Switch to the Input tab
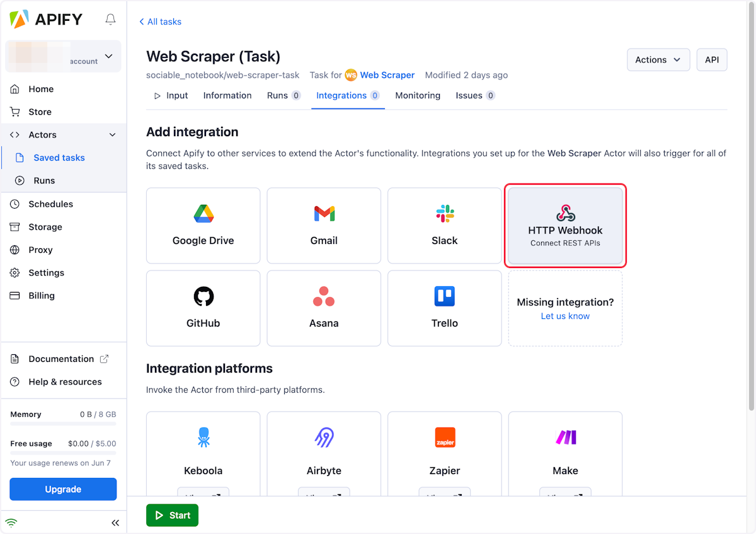756x534 pixels. point(171,96)
